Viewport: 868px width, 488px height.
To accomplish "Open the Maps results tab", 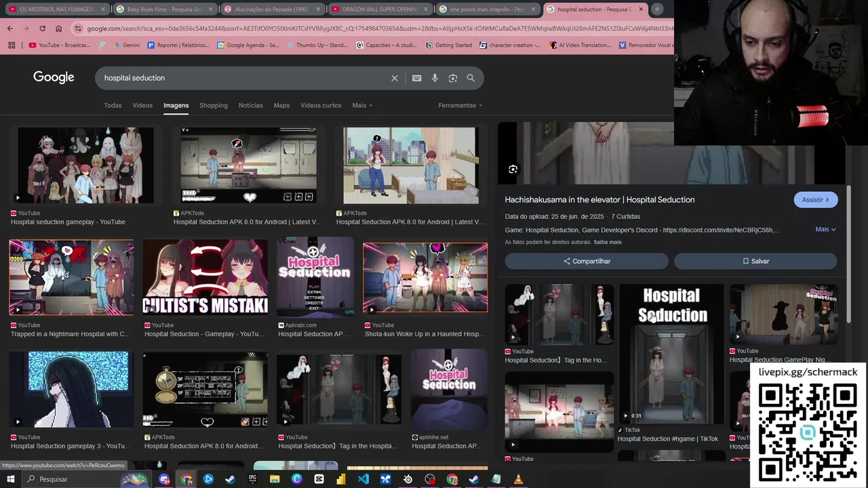I will pyautogui.click(x=281, y=105).
